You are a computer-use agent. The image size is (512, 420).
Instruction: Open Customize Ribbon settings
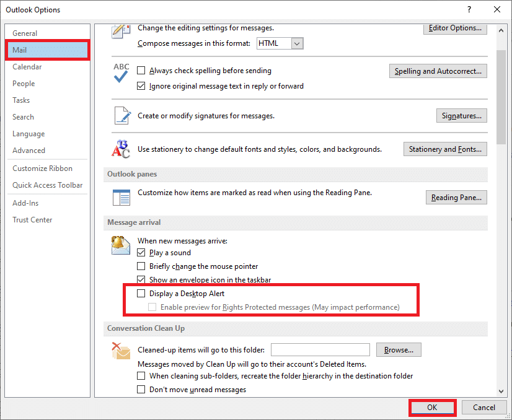click(47, 168)
